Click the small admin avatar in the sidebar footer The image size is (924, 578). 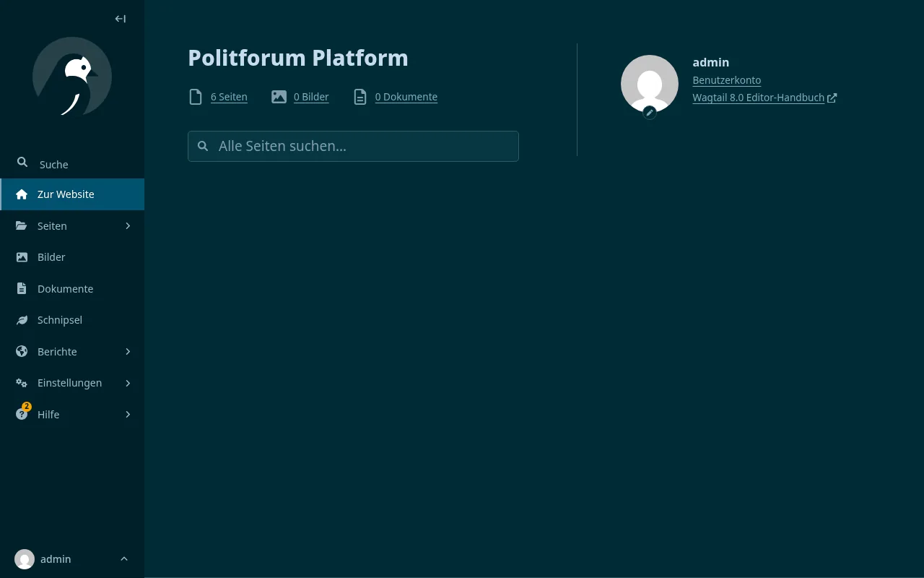pos(25,559)
